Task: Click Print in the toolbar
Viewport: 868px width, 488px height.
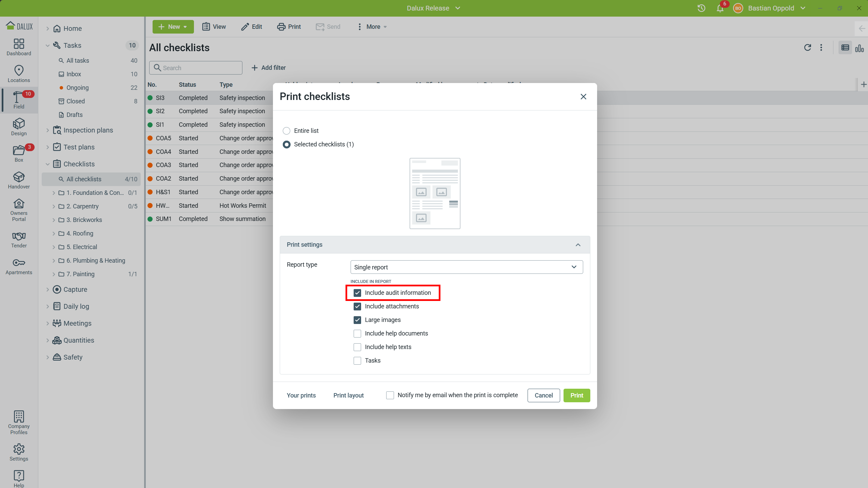Action: click(289, 27)
